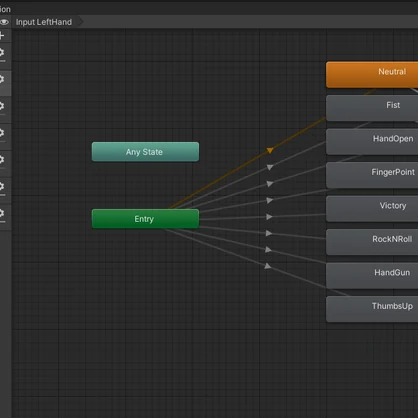Select the HandGun state node
The image size is (418, 418).
[x=372, y=276]
